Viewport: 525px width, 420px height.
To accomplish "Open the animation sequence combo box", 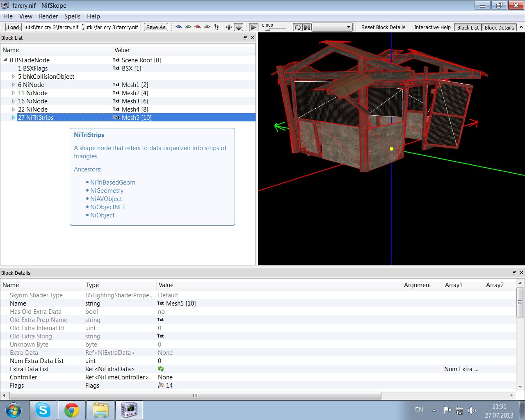I will pos(332,27).
